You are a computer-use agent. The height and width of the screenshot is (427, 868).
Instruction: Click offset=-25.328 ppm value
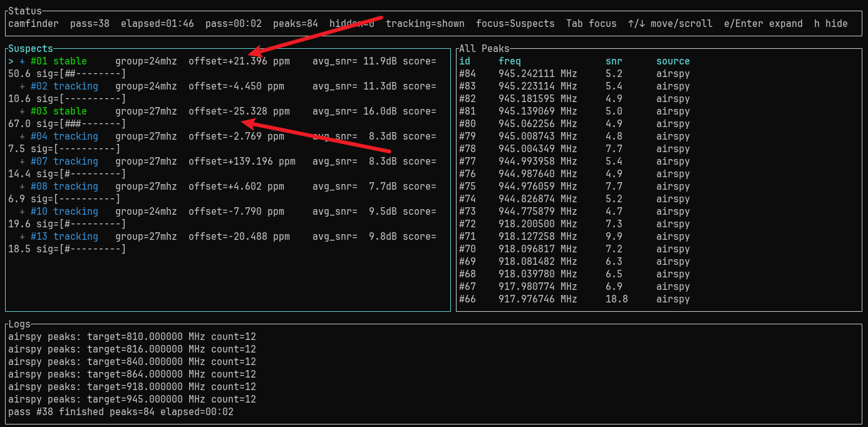coord(239,111)
